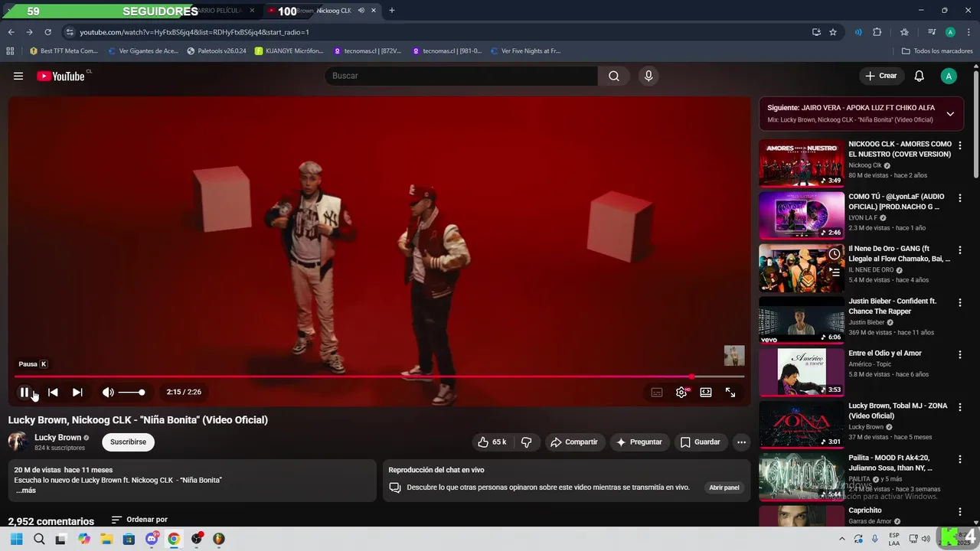Expand the mix playlist panel chevron
Screen dimensions: 980x551
(x=950, y=114)
